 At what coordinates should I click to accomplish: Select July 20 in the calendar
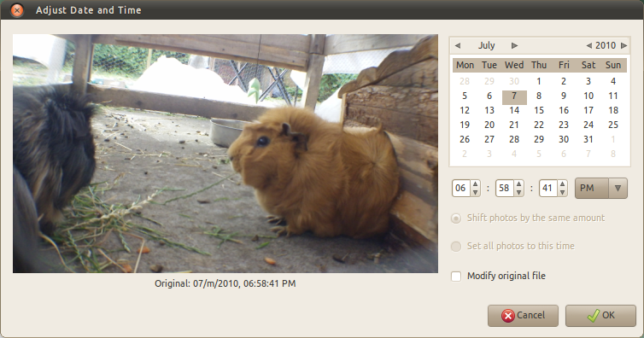click(x=489, y=125)
